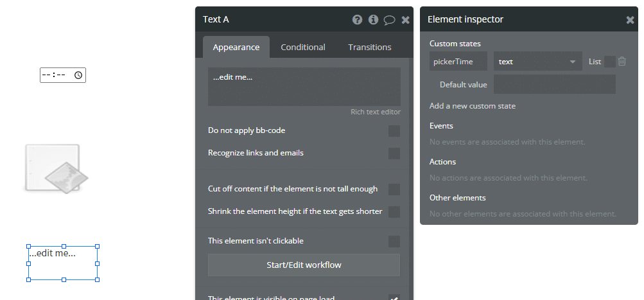The image size is (644, 300).
Task: Click the Default value input field
Action: (x=555, y=84)
